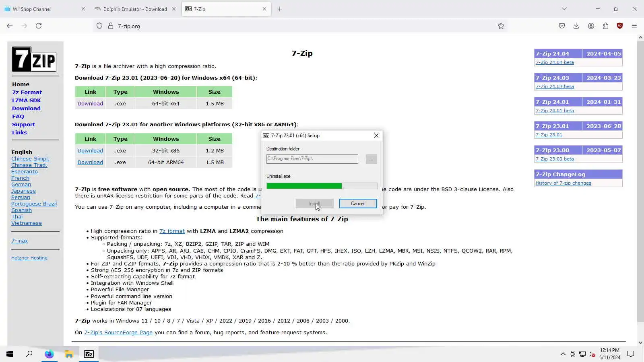Viewport: 644px width, 362px height.
Task: Click the 7-Zip logo image
Action: click(x=34, y=59)
